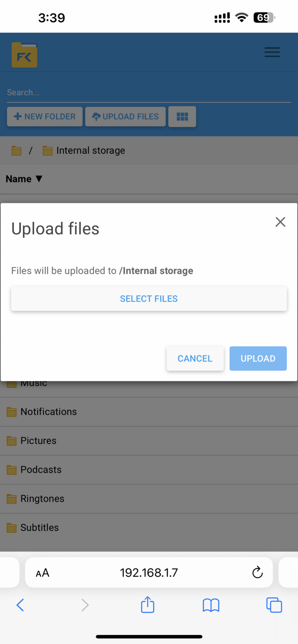Show Safari open tabs overview
This screenshot has width=298, height=644.
pos(274,604)
